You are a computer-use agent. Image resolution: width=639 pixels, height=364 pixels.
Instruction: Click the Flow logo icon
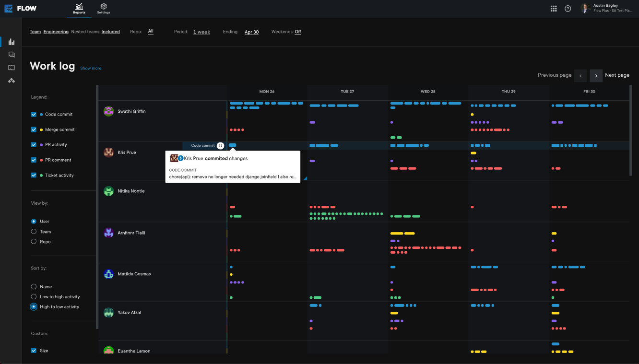[9, 8]
